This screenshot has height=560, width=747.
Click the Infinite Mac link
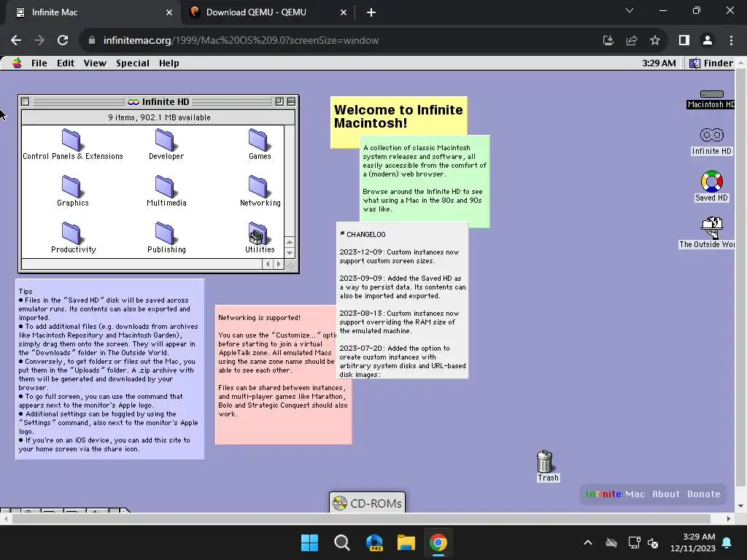615,494
